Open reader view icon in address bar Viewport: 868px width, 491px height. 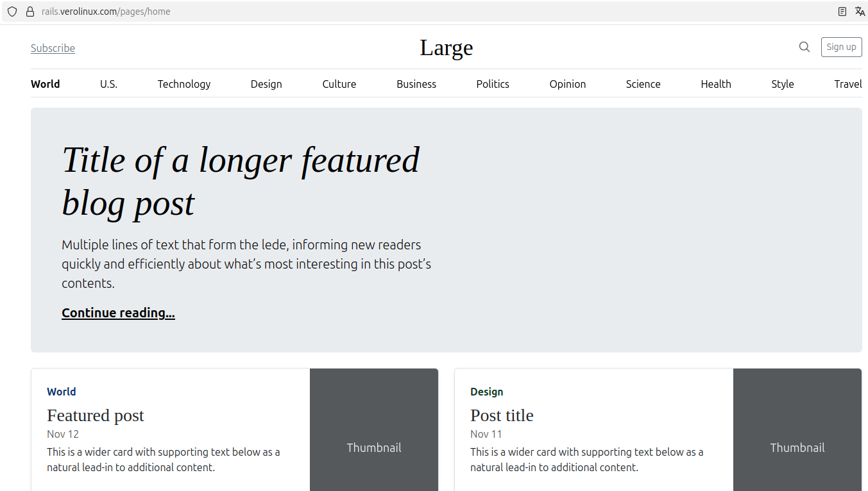pos(842,12)
